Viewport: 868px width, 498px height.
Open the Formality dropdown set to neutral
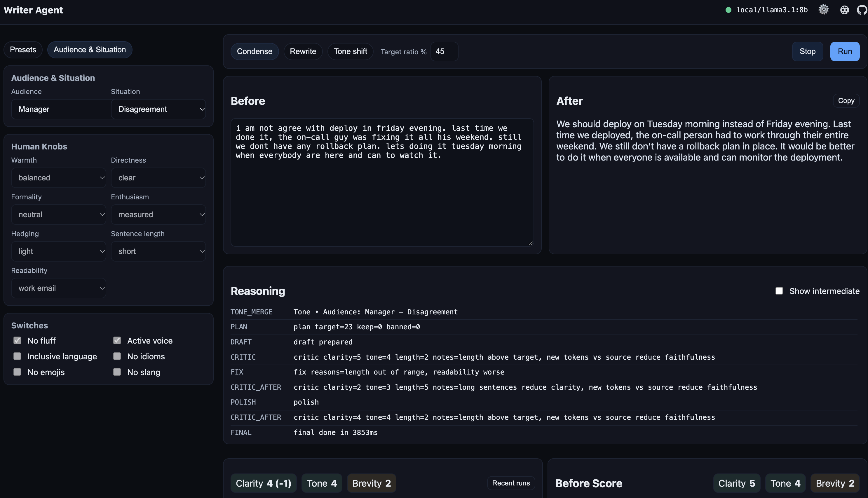point(58,215)
